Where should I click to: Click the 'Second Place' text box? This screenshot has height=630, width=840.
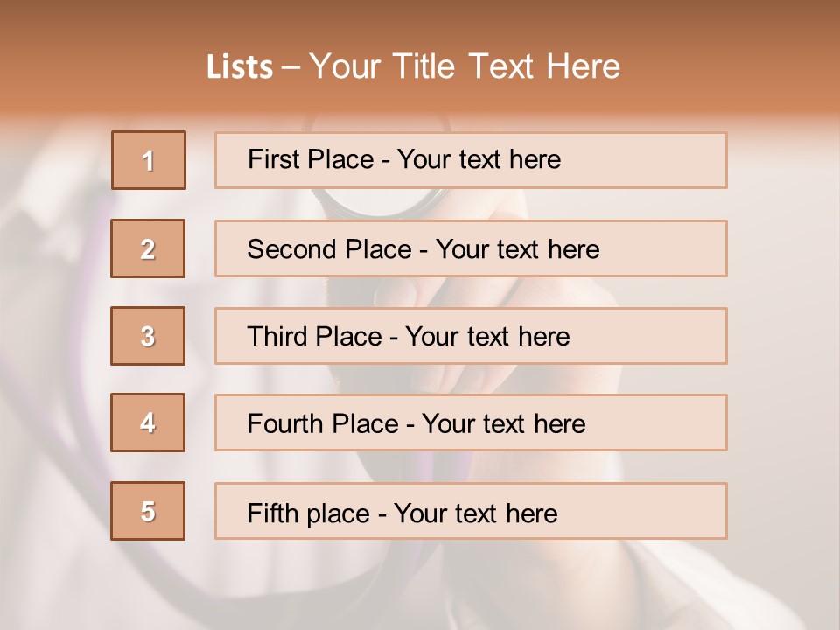471,248
